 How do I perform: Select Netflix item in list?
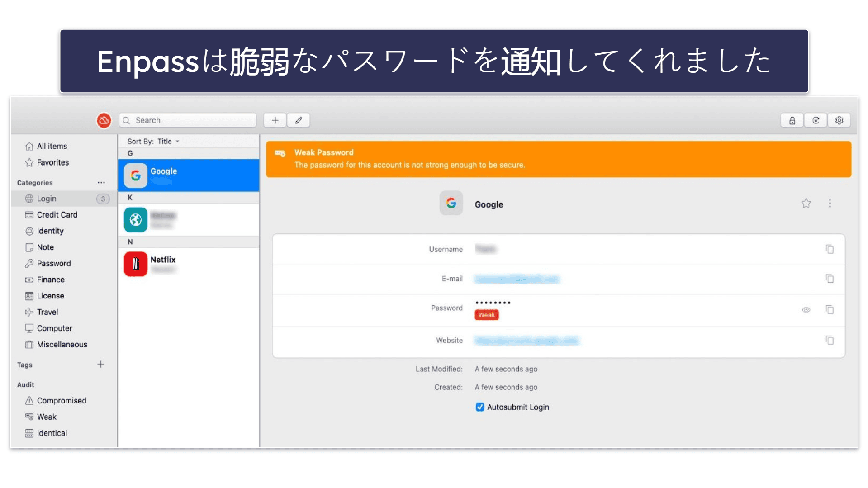point(189,264)
